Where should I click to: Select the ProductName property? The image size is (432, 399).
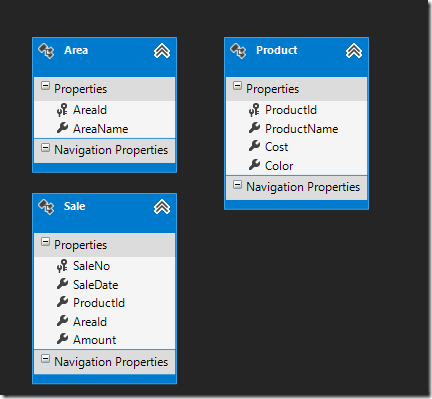coord(302,129)
